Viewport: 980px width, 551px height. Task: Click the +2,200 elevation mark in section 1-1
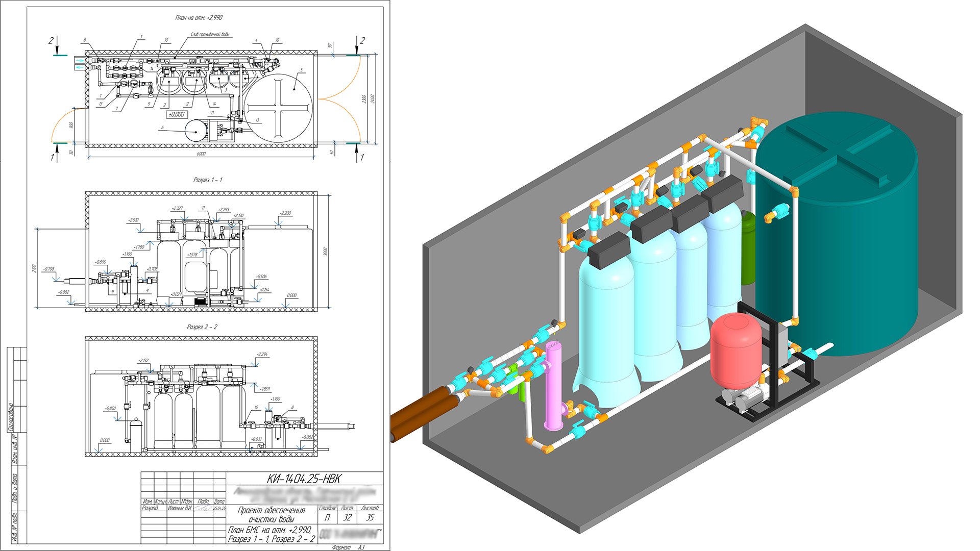[x=285, y=213]
